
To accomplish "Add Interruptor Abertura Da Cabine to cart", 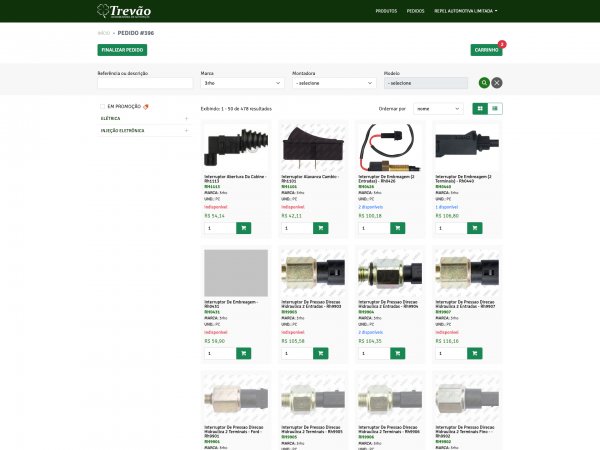I will pyautogui.click(x=243, y=228).
